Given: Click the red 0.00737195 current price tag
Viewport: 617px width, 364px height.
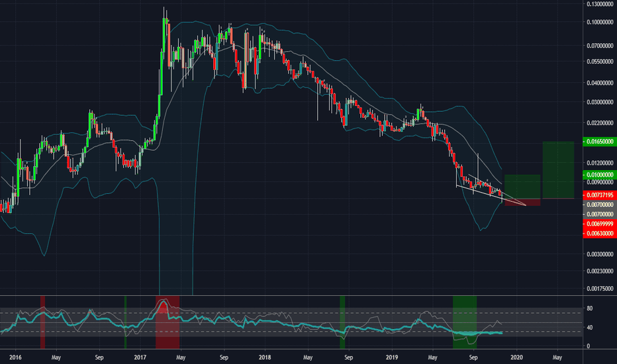Looking at the screenshot, I should [600, 195].
